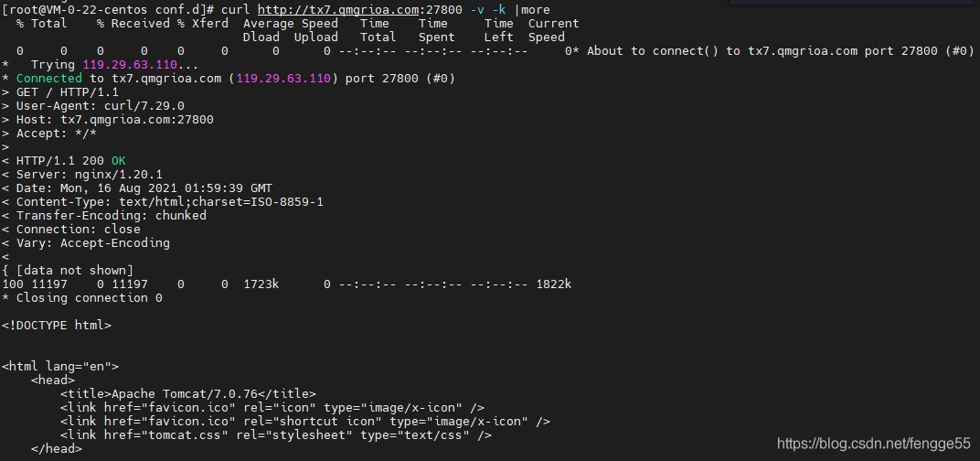
Task: Click the underlined URL http://tx7.qmgrioa.com in curl command
Action: [x=339, y=9]
